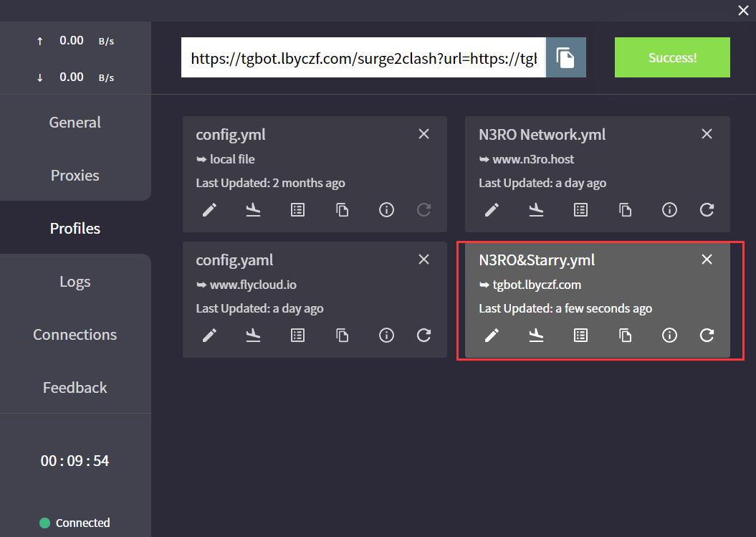Open info icon on config.yaml profile
The image size is (756, 537).
tap(386, 336)
